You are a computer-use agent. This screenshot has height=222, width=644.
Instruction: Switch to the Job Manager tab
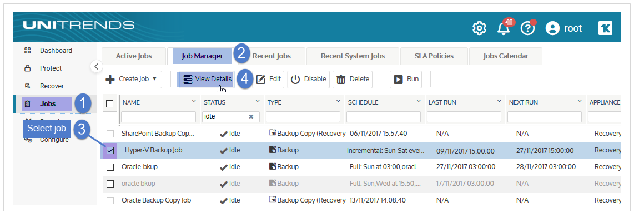pos(202,56)
